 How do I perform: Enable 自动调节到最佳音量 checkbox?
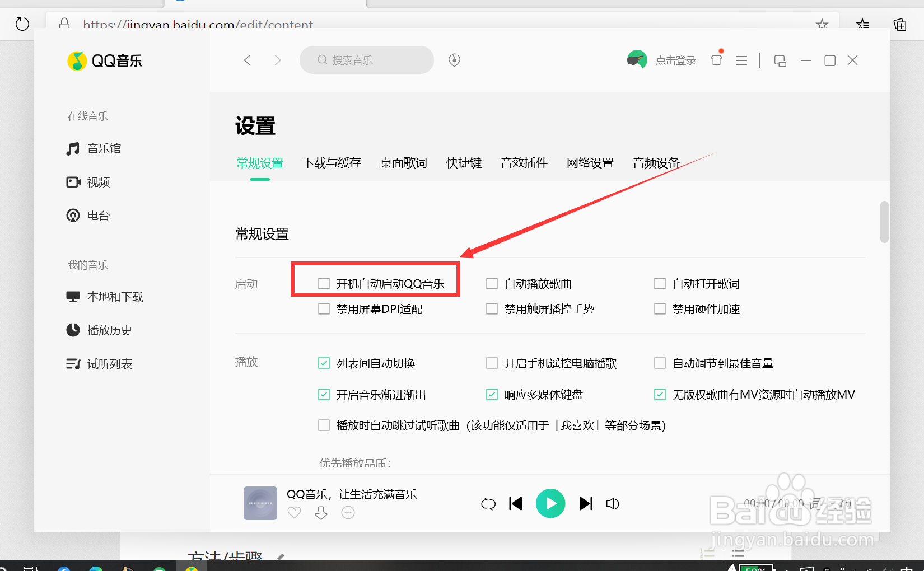point(660,363)
